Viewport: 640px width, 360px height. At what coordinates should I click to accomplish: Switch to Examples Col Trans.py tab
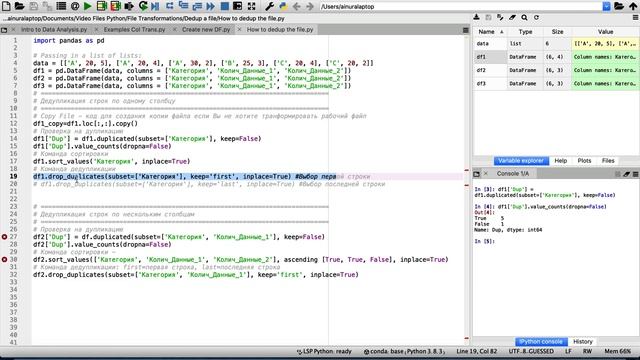pos(134,29)
